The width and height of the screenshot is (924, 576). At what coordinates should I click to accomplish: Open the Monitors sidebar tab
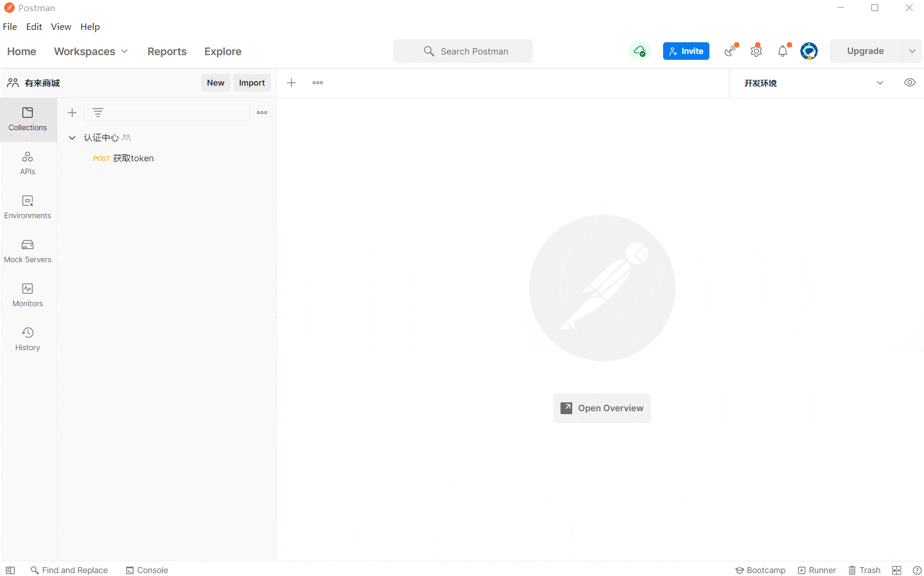click(28, 296)
